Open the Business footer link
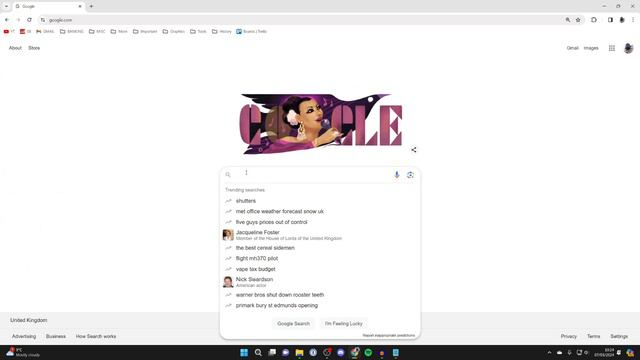Screen dimensions: 640x360 pos(56,336)
